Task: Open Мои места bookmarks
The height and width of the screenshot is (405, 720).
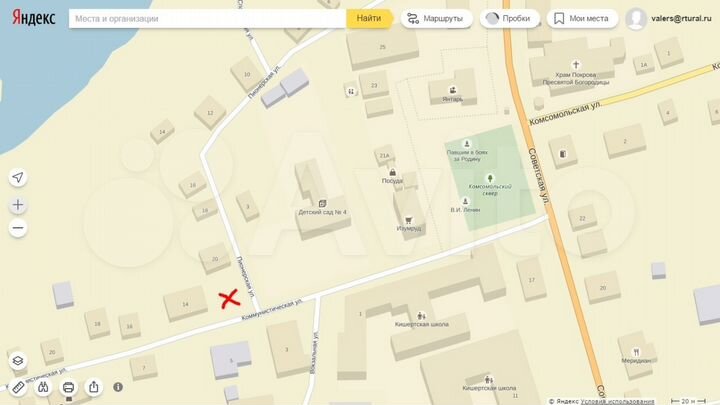Action: click(x=582, y=18)
